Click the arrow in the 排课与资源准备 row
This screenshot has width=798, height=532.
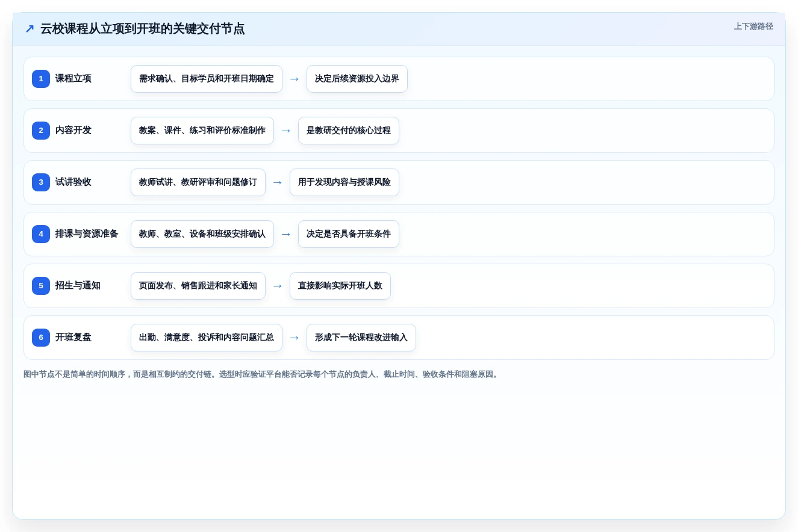[x=286, y=234]
